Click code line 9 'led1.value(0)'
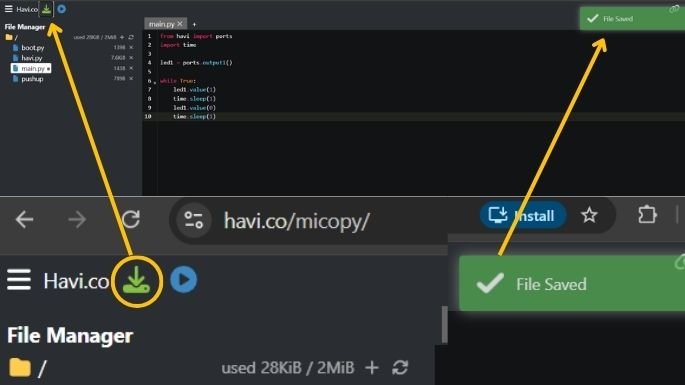The width and height of the screenshot is (685, 385). pos(194,108)
